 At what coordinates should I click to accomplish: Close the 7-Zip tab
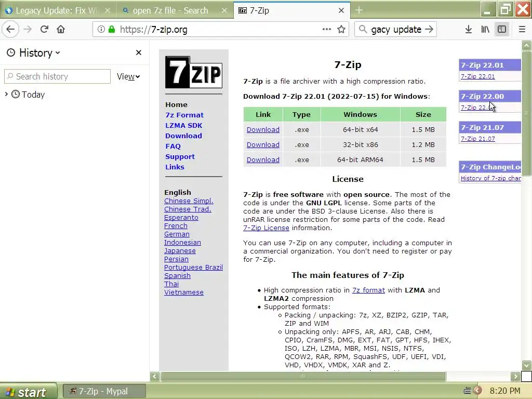pyautogui.click(x=341, y=10)
